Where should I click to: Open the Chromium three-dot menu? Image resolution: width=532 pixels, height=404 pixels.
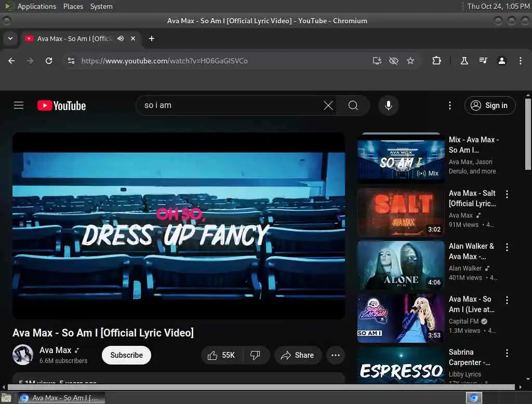521,61
